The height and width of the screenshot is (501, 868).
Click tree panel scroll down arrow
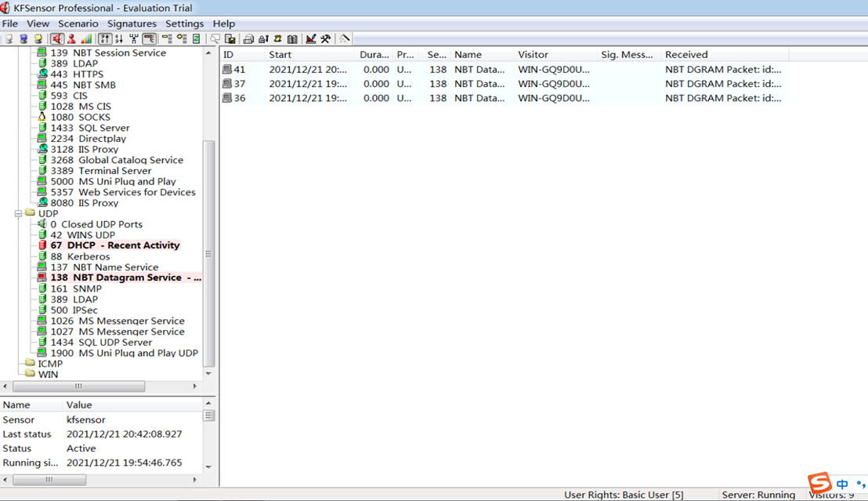(208, 373)
